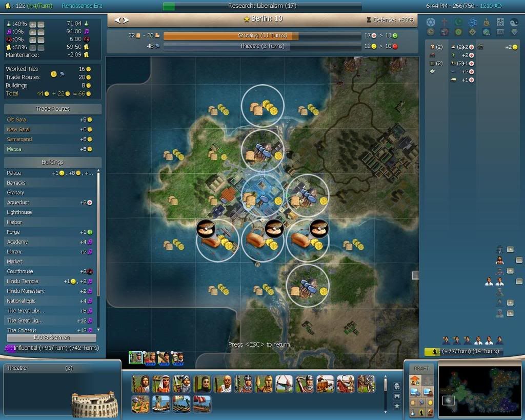Queue the bald white-robed missionary unit
Image resolution: width=525 pixels, height=420 pixels.
coord(223,384)
